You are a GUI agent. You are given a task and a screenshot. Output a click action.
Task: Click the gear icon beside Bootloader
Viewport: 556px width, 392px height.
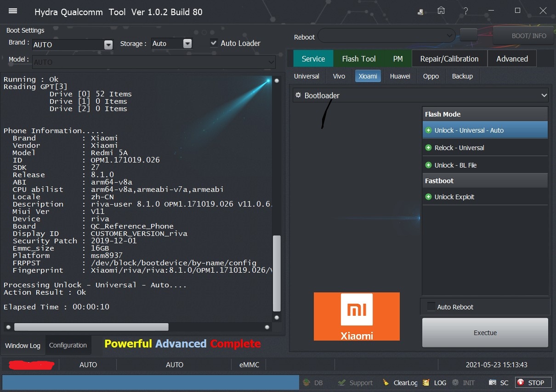coord(298,95)
